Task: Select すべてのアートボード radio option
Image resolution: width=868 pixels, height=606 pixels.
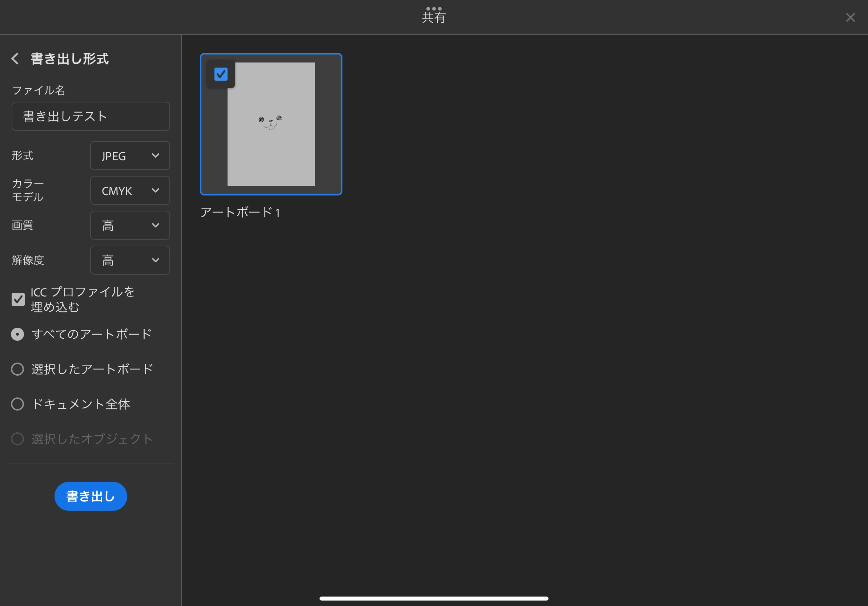Action: pyautogui.click(x=17, y=334)
